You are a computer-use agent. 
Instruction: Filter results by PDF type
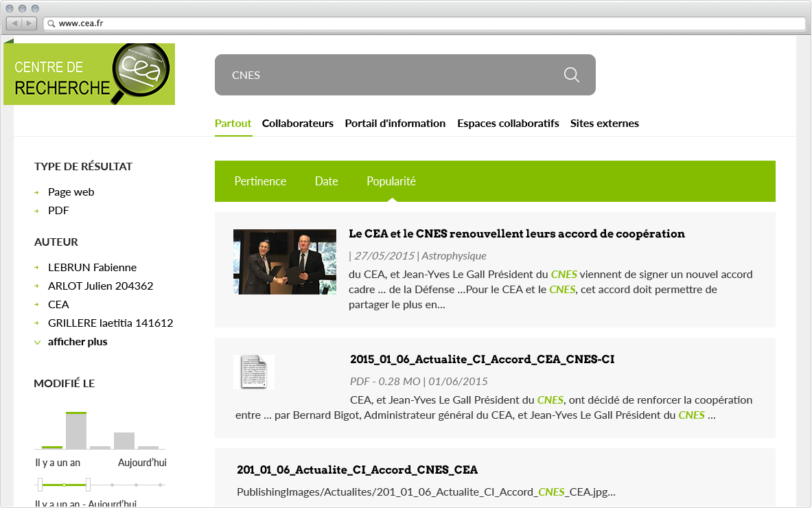[58, 211]
